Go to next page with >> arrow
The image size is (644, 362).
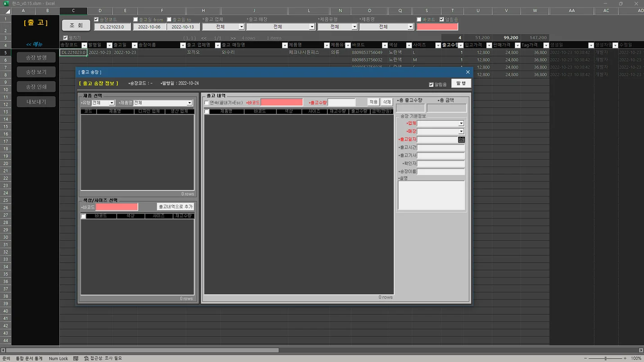point(233,38)
